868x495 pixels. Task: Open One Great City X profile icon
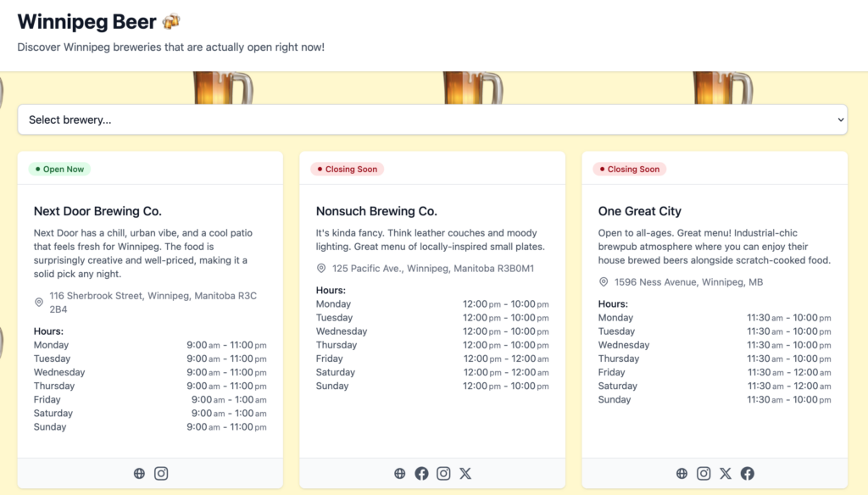pyautogui.click(x=726, y=474)
